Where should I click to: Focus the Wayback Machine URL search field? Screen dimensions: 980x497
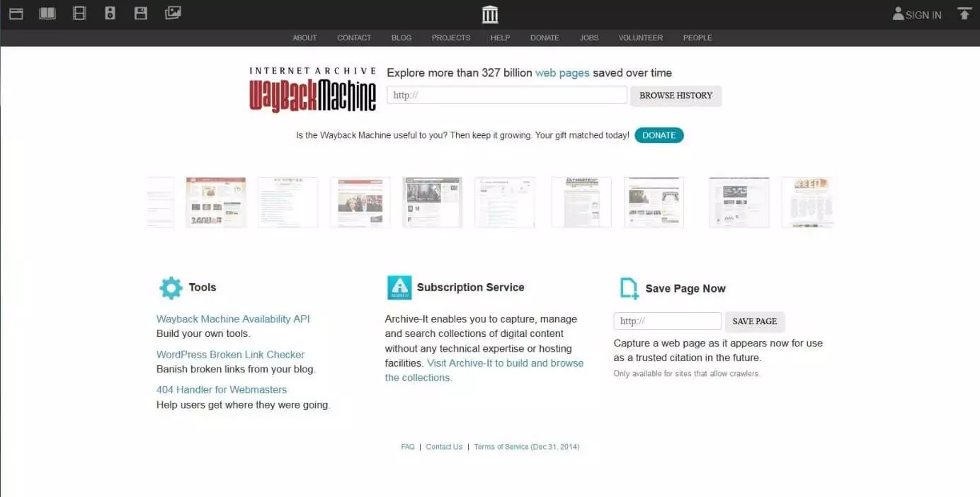click(x=507, y=95)
